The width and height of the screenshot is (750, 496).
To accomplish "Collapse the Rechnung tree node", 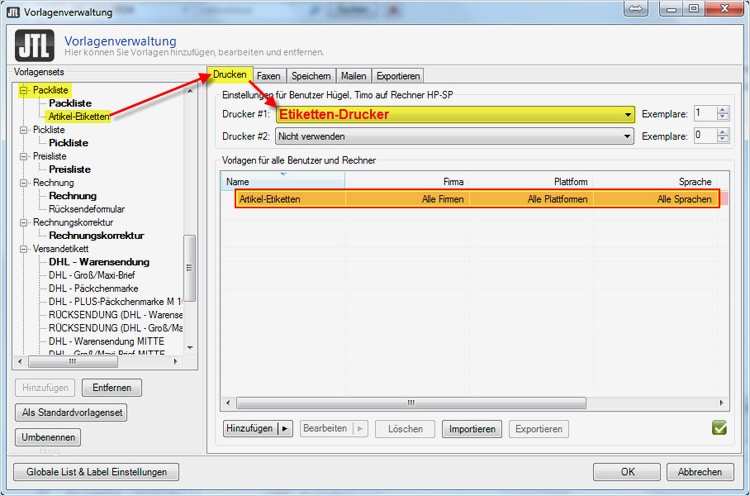I will pos(23,183).
